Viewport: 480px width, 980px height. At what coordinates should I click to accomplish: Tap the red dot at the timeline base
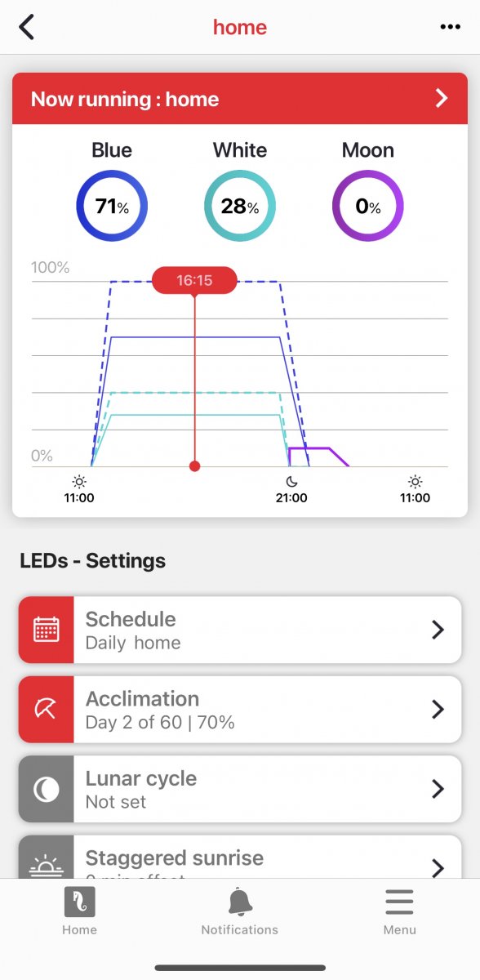pyautogui.click(x=194, y=466)
